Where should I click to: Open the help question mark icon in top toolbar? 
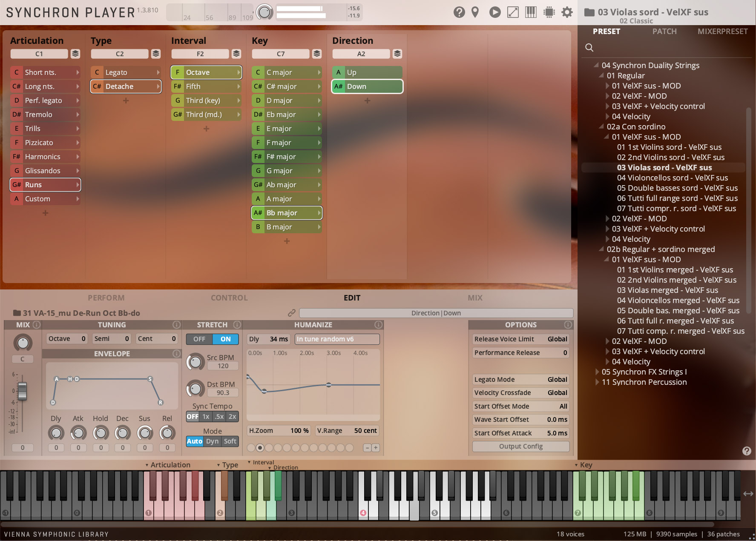point(459,12)
